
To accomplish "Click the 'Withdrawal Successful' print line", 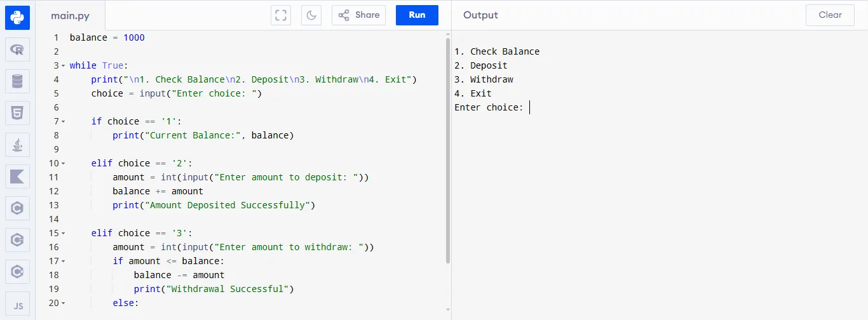I will click(214, 289).
